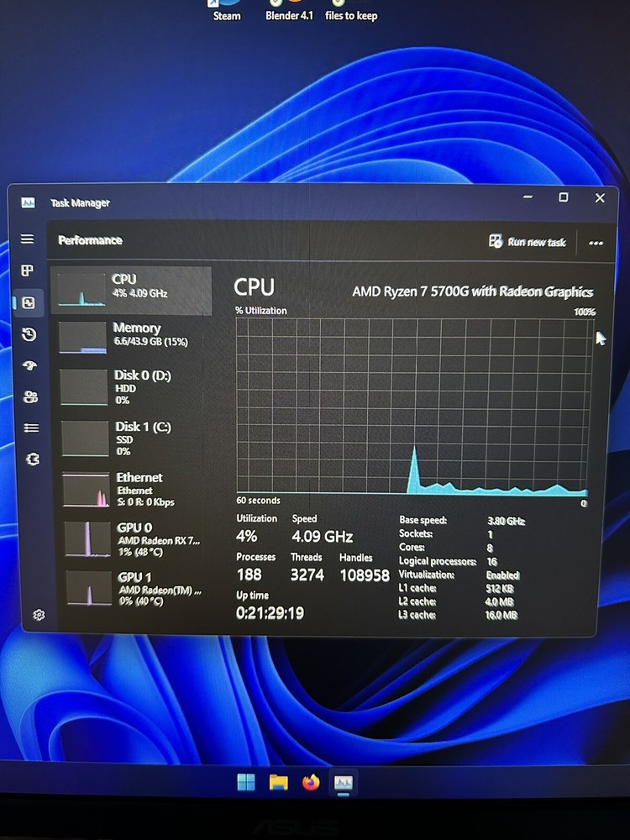Image resolution: width=630 pixels, height=840 pixels.
Task: Click the Base speed 3.80 GHz value
Action: pyautogui.click(x=507, y=521)
